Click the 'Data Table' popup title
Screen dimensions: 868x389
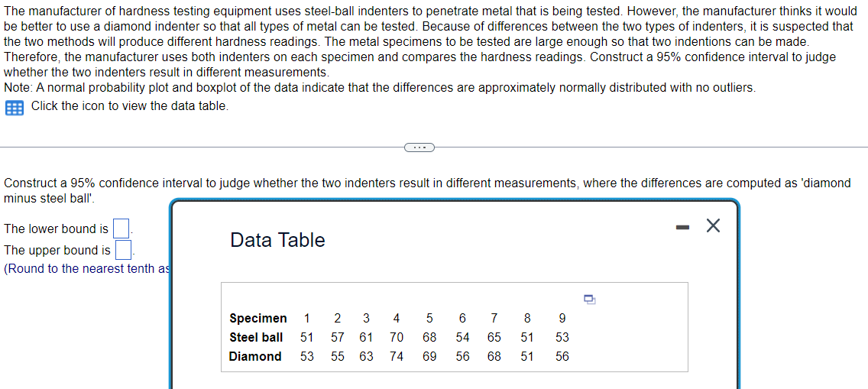277,240
